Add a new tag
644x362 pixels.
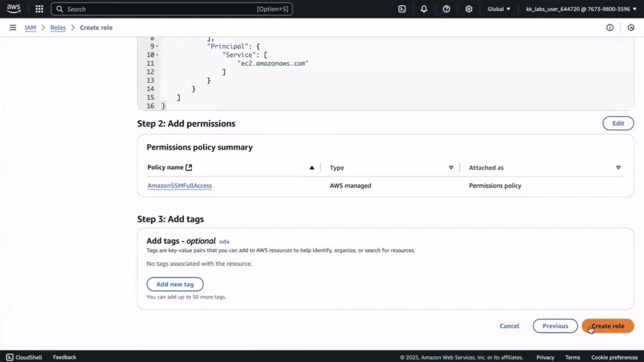tap(175, 284)
